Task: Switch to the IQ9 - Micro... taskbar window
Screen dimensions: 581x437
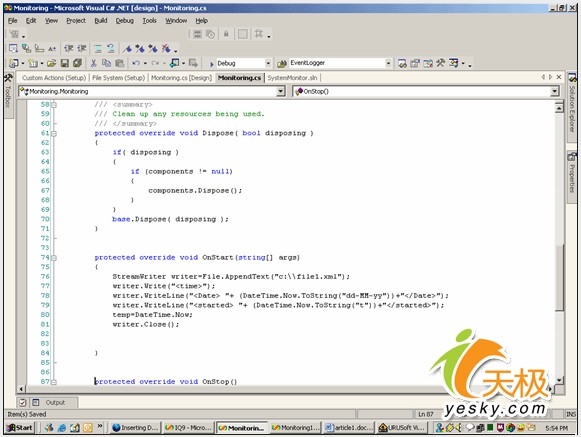Action: pos(188,428)
